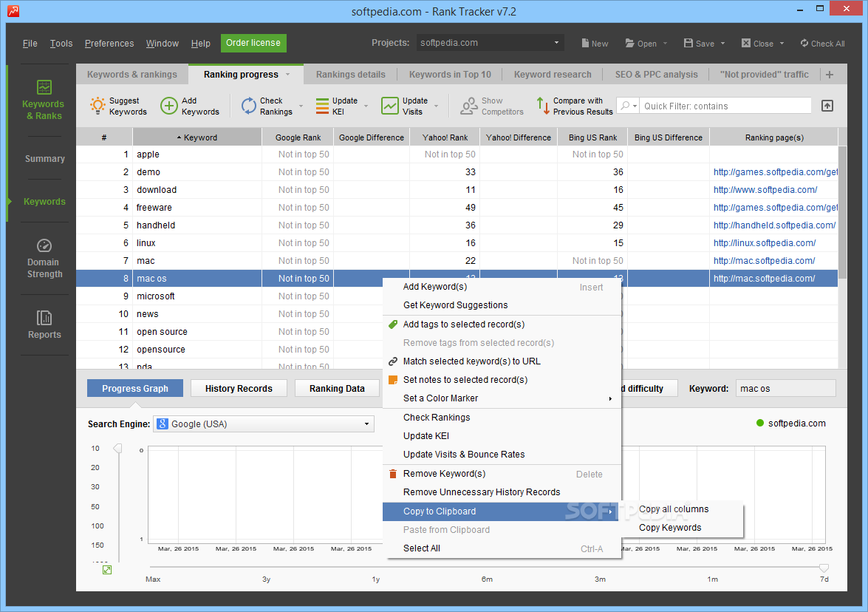The image size is (868, 612).
Task: Open the Tools menu
Action: click(61, 43)
